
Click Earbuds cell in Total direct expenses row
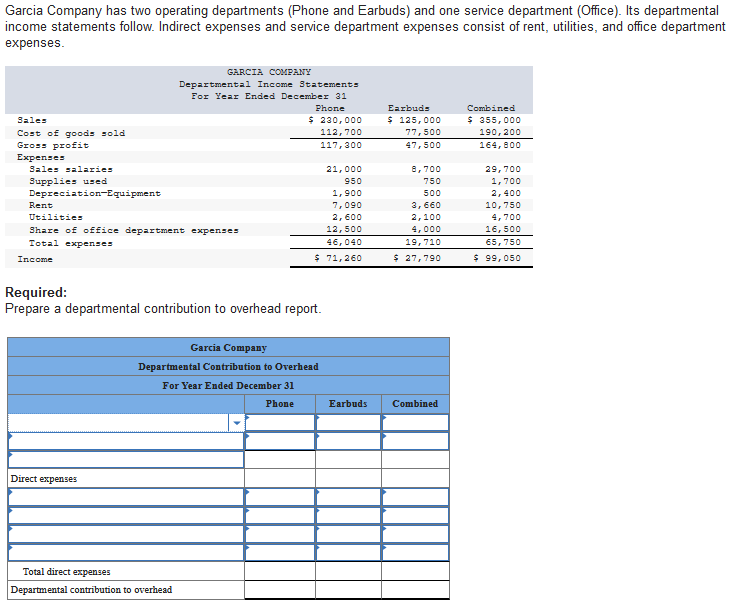tap(348, 571)
